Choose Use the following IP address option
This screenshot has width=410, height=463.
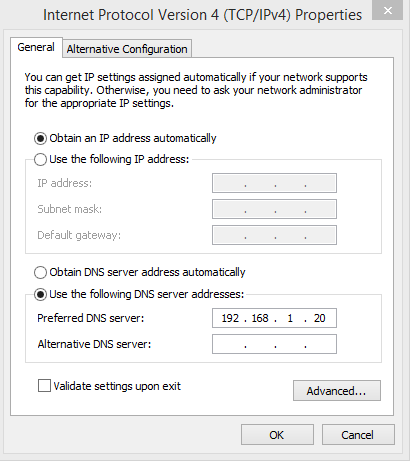(x=40, y=159)
